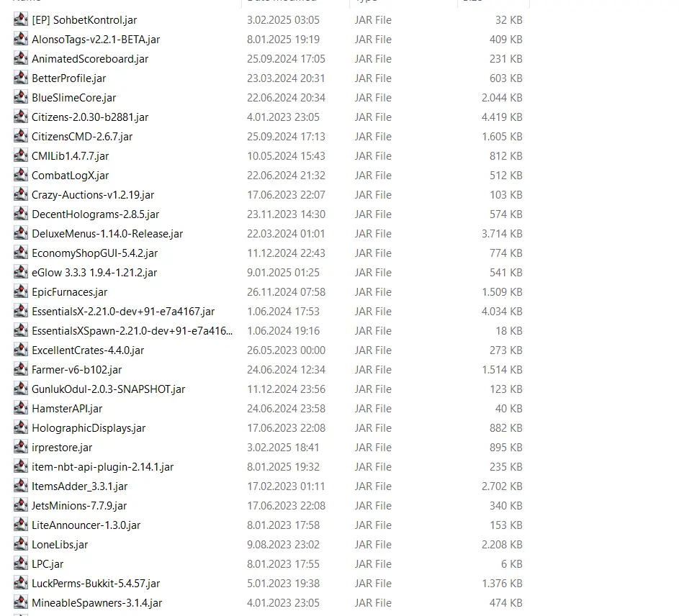Click JetsMinions-7.7.9.jar file name
Image resolution: width=679 pixels, height=616 pixels.
79,506
